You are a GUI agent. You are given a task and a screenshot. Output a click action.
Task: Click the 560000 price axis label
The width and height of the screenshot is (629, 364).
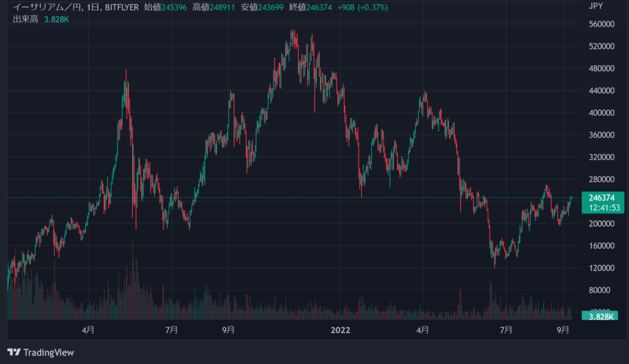point(601,24)
